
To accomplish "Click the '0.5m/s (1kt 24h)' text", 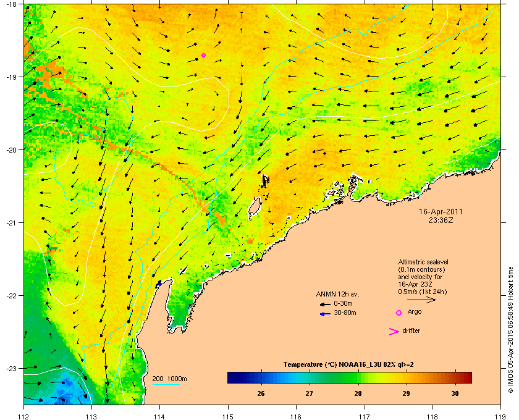I will [423, 292].
